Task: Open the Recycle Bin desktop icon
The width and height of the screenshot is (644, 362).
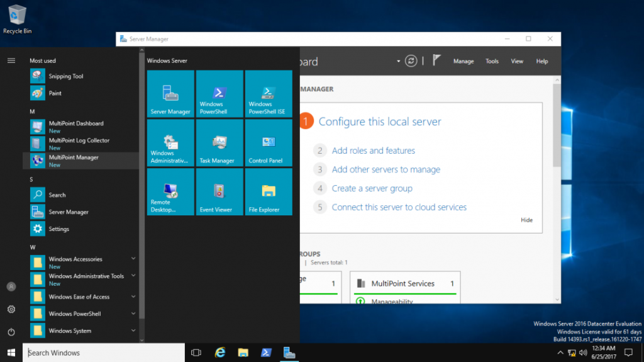Action: pyautogui.click(x=17, y=19)
